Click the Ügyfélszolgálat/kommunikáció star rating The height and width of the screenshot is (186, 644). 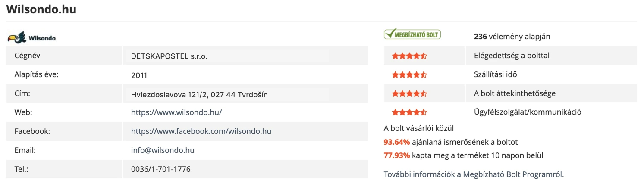pos(409,112)
